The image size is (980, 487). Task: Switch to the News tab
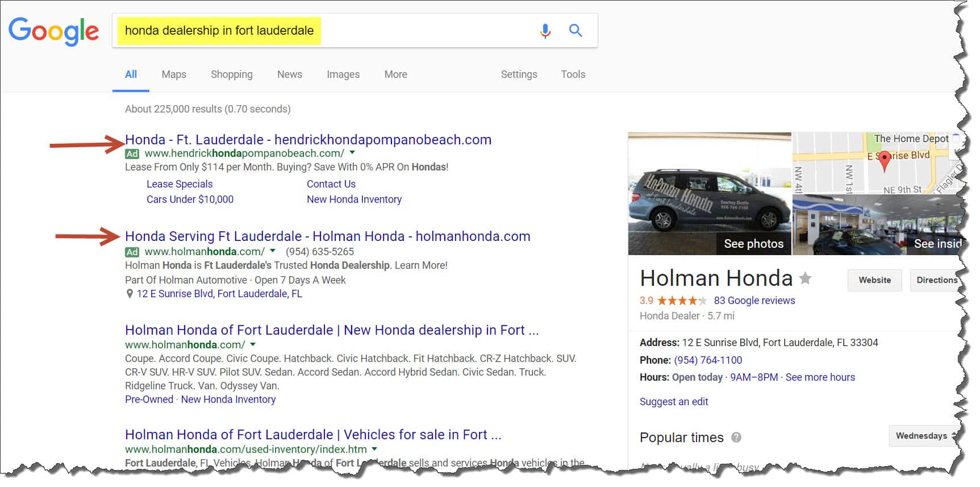pos(290,74)
